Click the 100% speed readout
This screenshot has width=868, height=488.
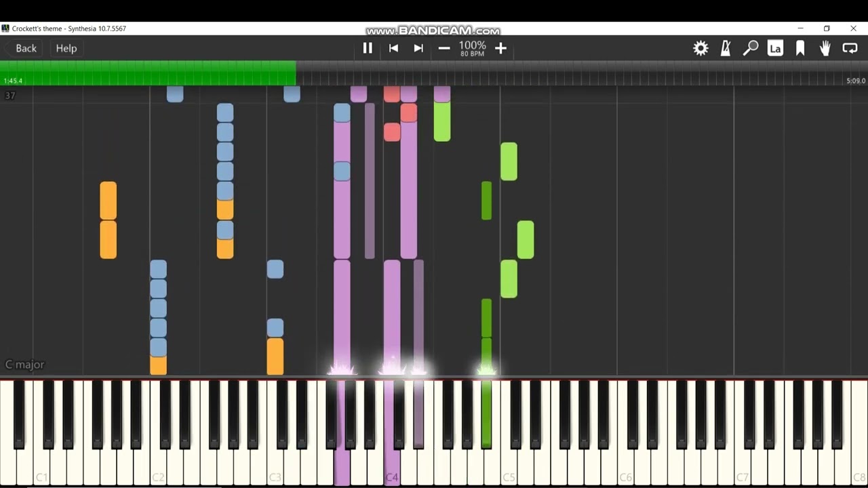(x=472, y=45)
